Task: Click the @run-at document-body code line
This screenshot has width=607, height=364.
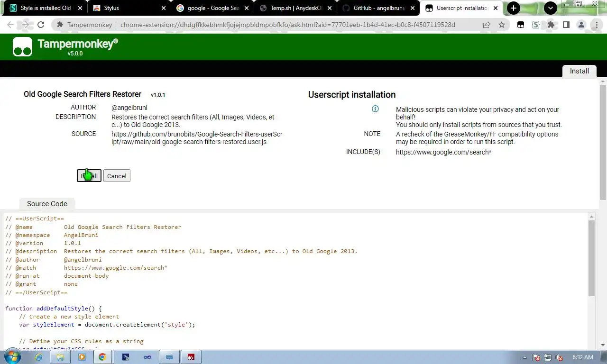Action: point(57,276)
